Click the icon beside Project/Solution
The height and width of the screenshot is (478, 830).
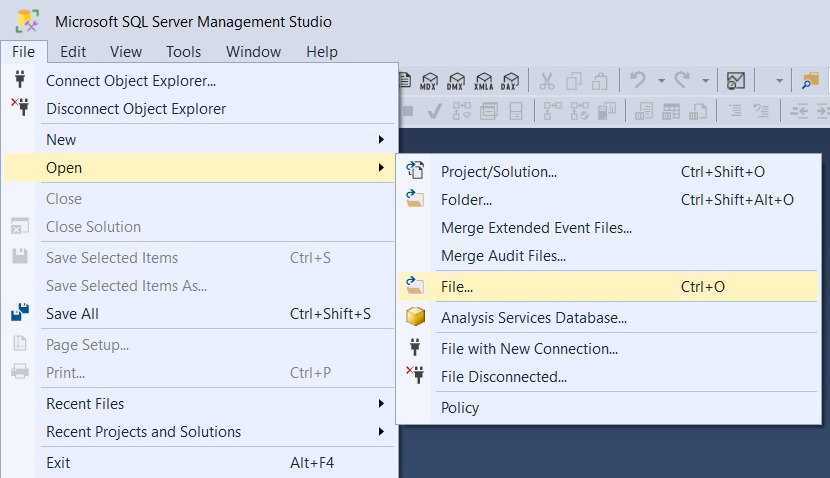[x=415, y=170]
